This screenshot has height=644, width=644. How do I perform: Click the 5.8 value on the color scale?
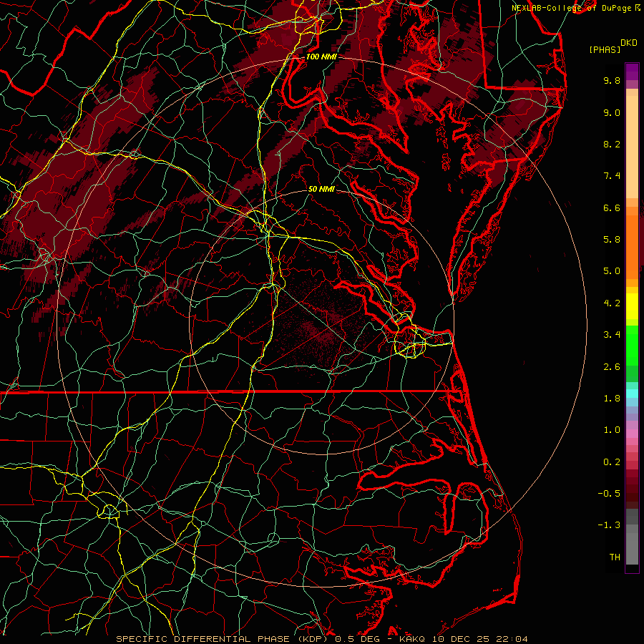click(612, 240)
